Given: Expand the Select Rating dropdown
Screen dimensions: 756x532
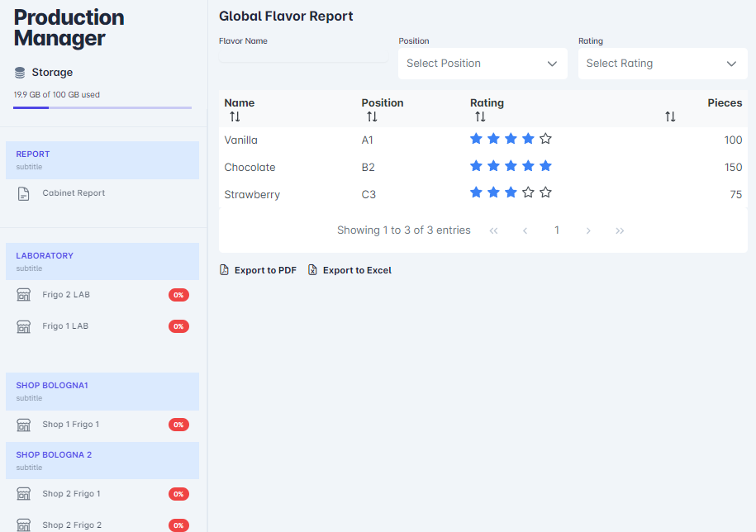Looking at the screenshot, I should 662,64.
